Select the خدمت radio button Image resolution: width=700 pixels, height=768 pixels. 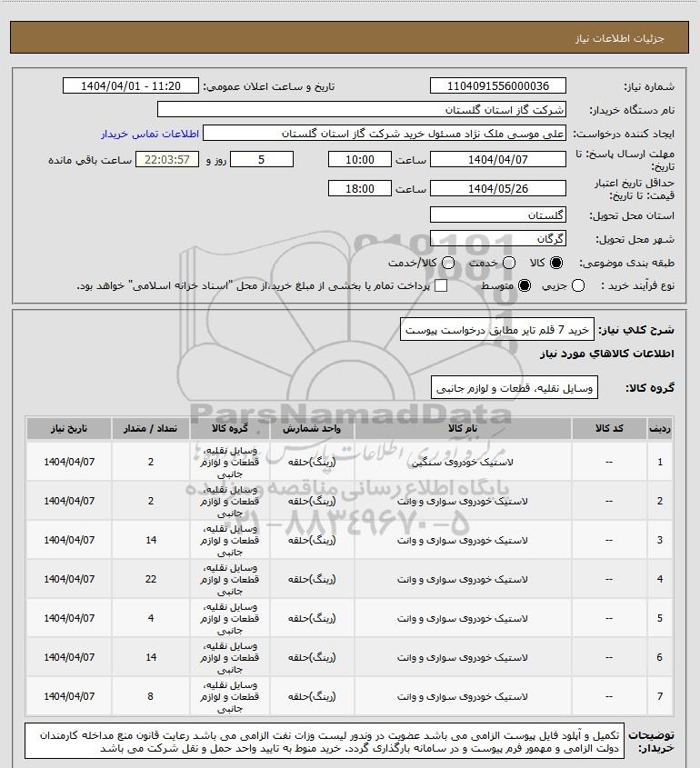[509, 263]
